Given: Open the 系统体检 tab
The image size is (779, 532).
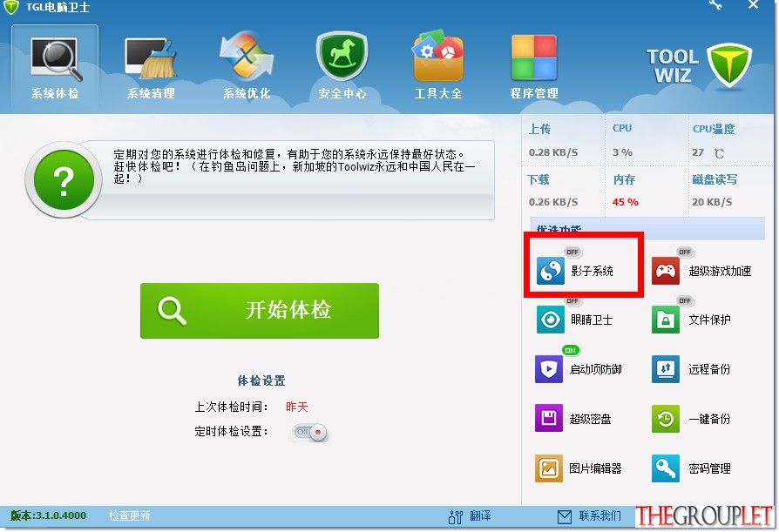Looking at the screenshot, I should (x=55, y=66).
